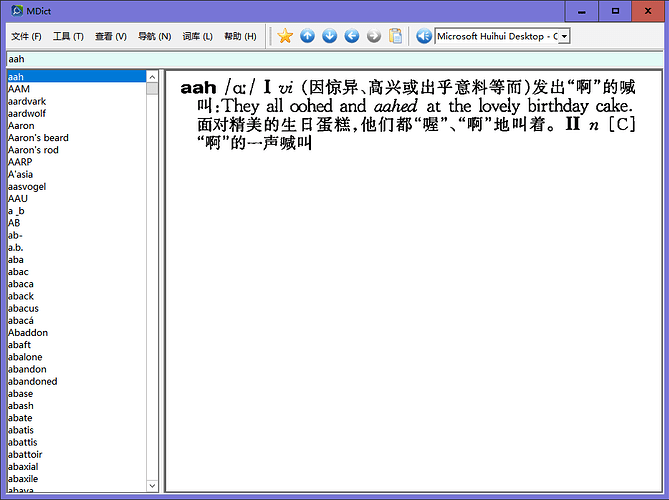Maximize the MDict window
The image size is (669, 500).
coord(615,11)
